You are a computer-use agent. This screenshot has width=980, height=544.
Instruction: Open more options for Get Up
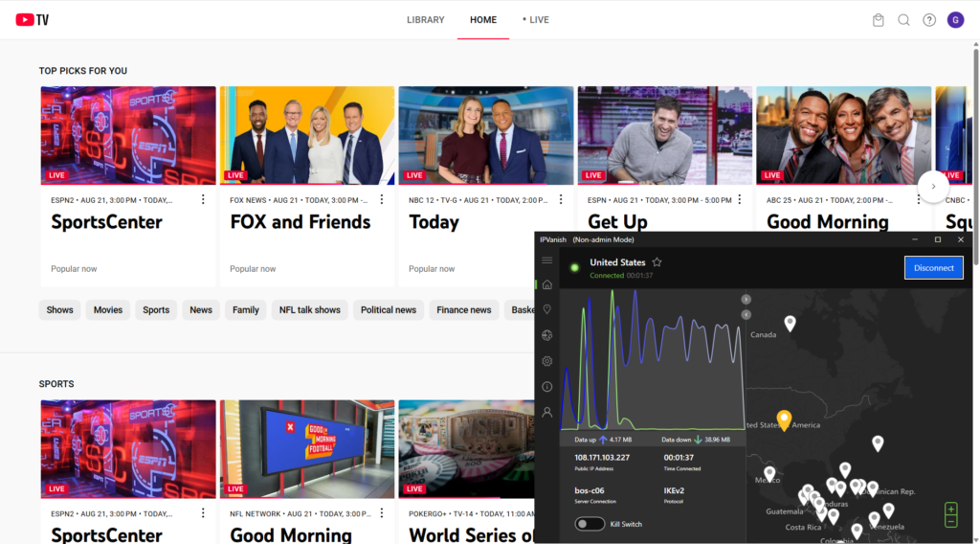point(740,199)
